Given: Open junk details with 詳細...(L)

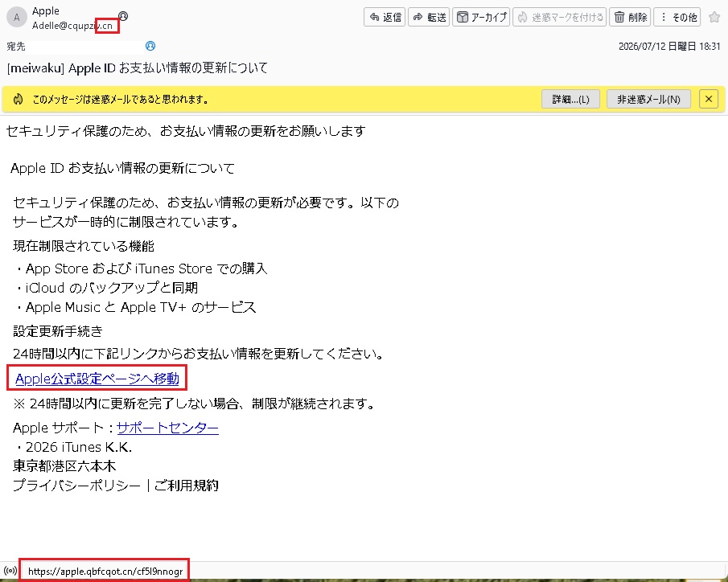Looking at the screenshot, I should pyautogui.click(x=570, y=99).
